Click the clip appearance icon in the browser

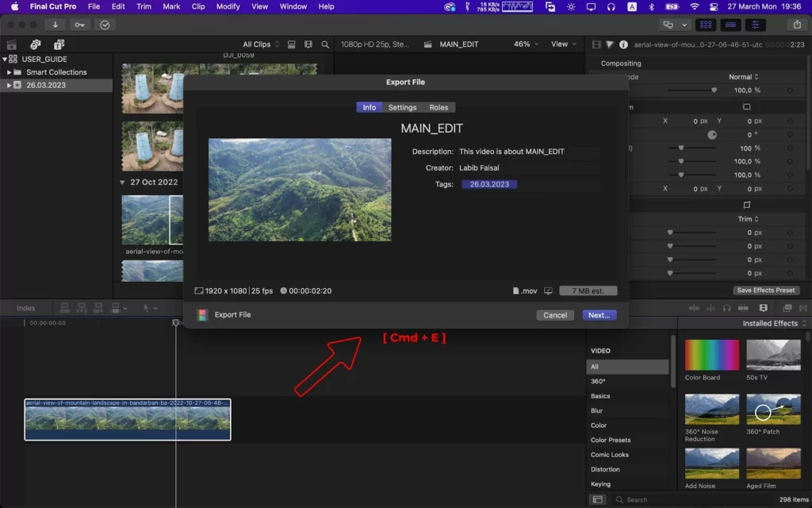292,44
